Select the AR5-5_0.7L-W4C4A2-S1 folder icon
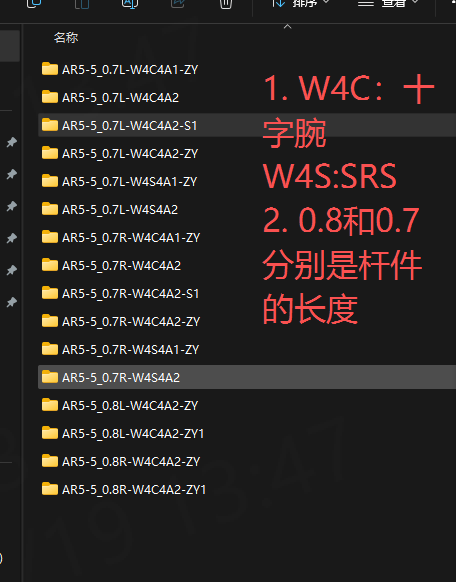The height and width of the screenshot is (582, 456). (50, 125)
